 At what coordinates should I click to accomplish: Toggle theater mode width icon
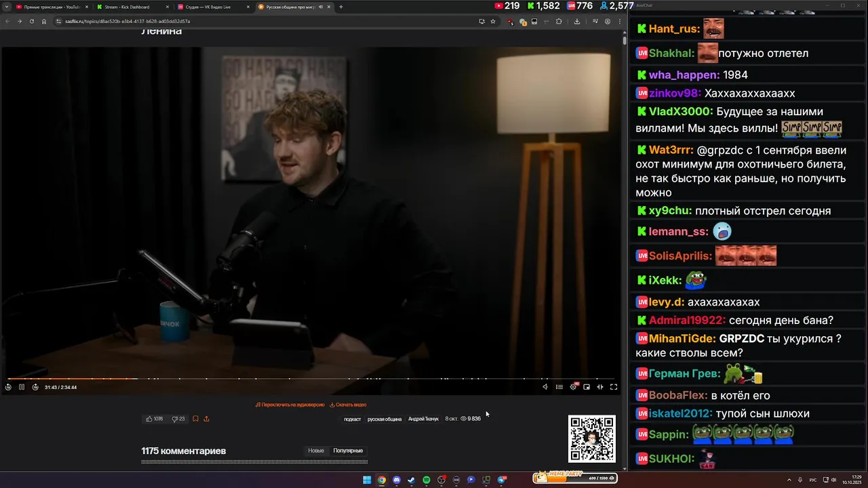(600, 387)
